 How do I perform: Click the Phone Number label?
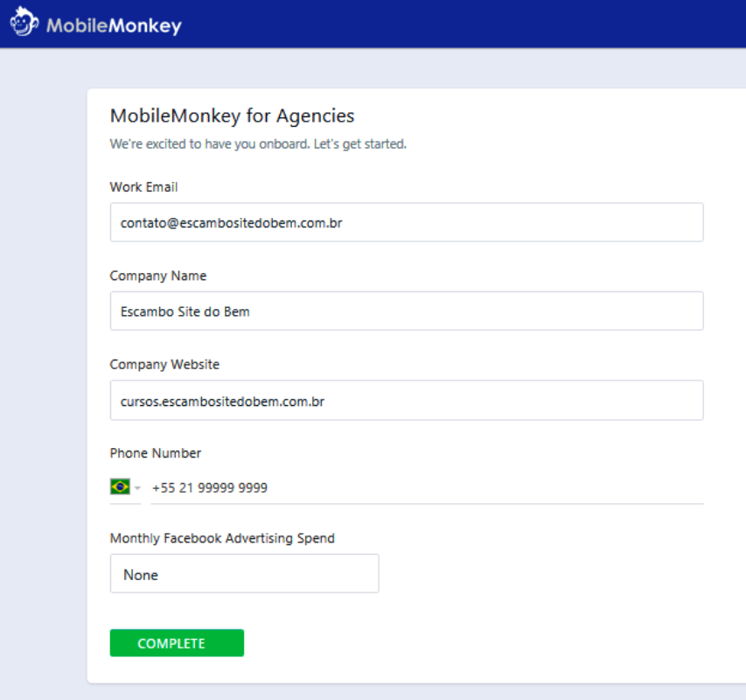156,453
